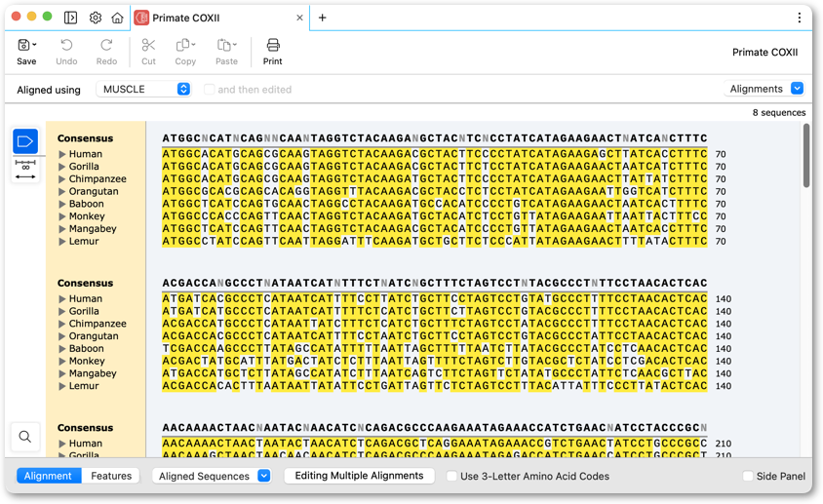Click the first Consensus label

pos(85,138)
